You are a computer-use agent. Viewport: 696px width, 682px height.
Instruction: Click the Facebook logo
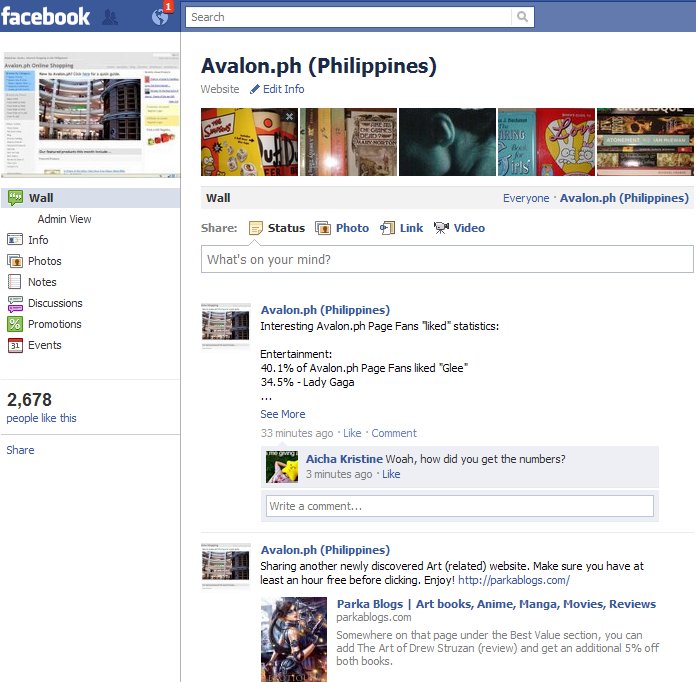[45, 16]
